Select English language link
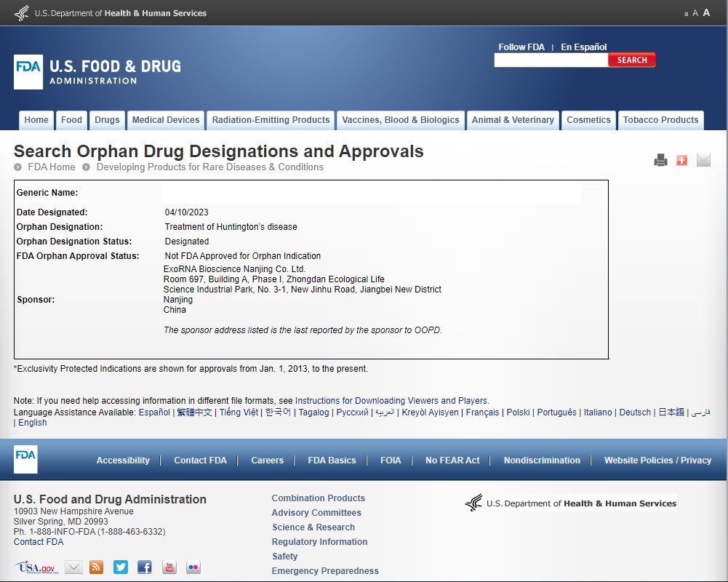 [x=33, y=422]
